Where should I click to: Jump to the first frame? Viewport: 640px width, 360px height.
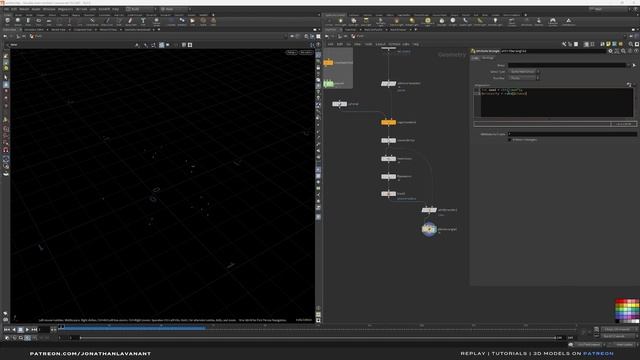point(7,329)
